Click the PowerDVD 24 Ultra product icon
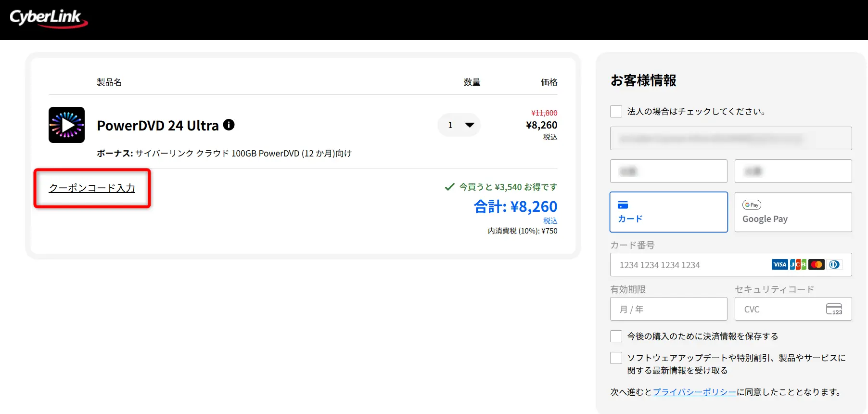This screenshot has width=868, height=414. [66, 125]
